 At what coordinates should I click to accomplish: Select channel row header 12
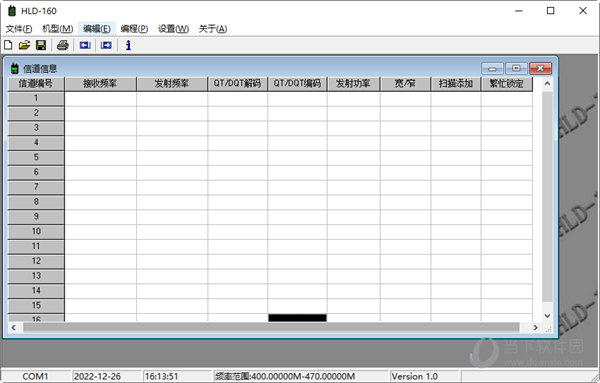36,261
